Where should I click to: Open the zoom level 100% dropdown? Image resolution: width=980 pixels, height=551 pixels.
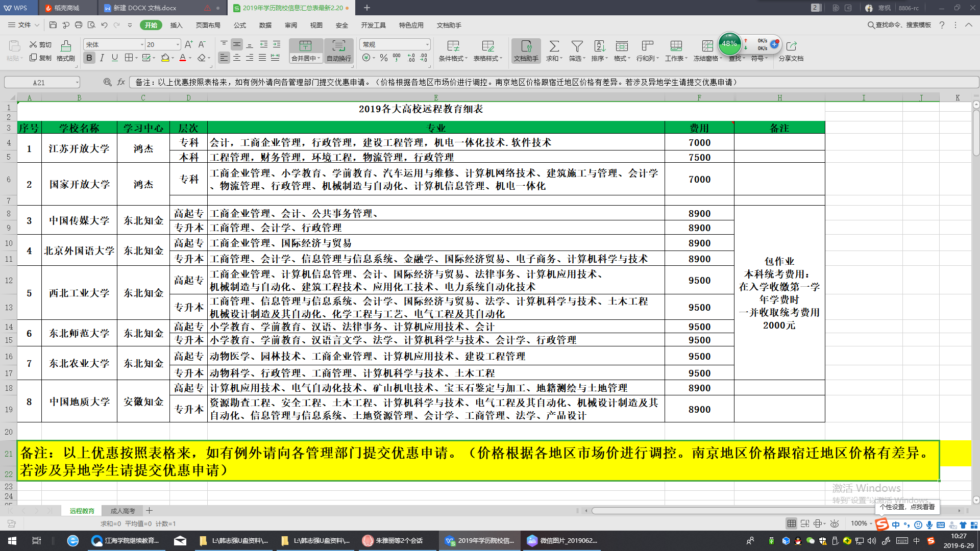871,523
